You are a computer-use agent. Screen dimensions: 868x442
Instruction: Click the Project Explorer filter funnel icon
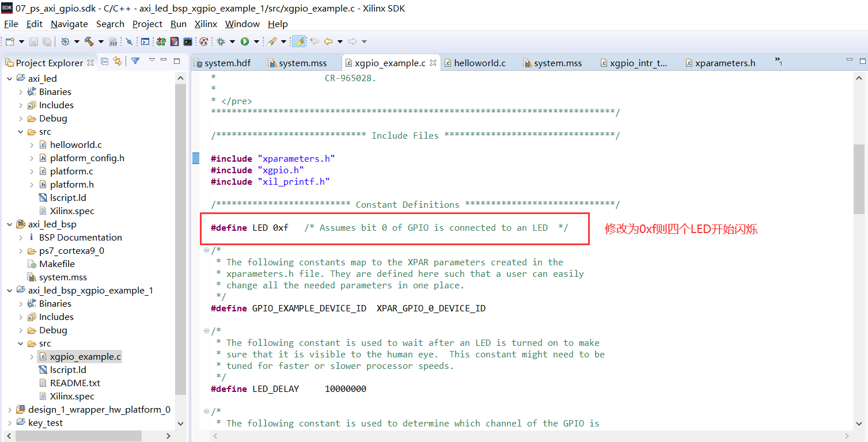click(x=135, y=61)
